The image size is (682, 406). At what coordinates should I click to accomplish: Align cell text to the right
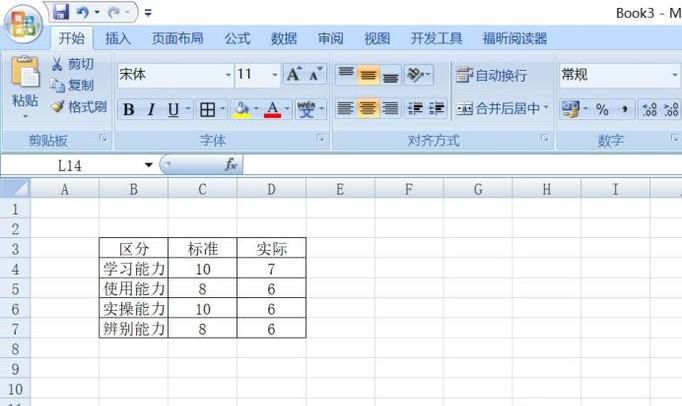pos(390,108)
